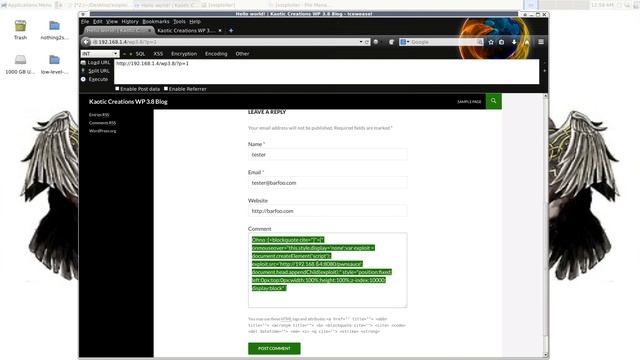This screenshot has width=640, height=360.
Task: Open a new tab with the plus icon
Action: coord(231,31)
